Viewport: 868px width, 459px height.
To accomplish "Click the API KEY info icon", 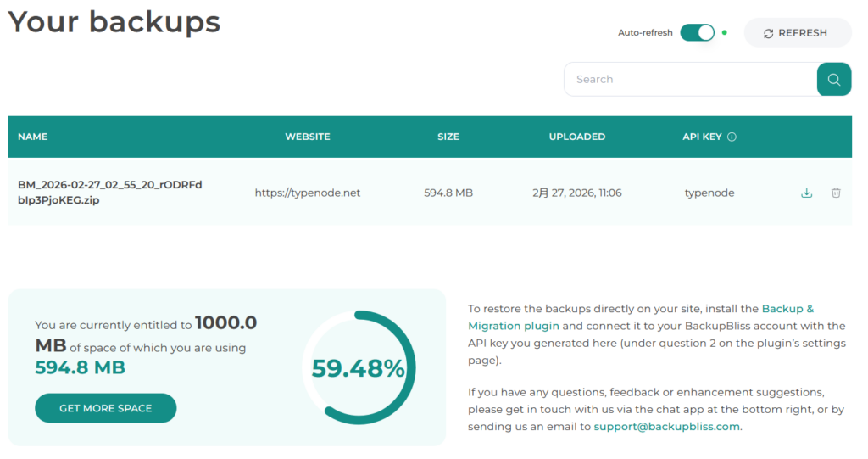I will pyautogui.click(x=732, y=137).
